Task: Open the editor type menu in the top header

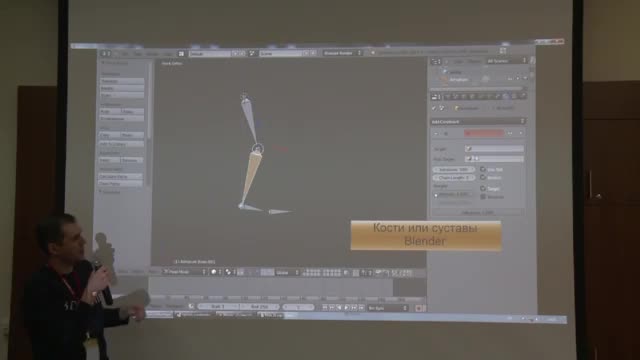Action: click(x=106, y=53)
